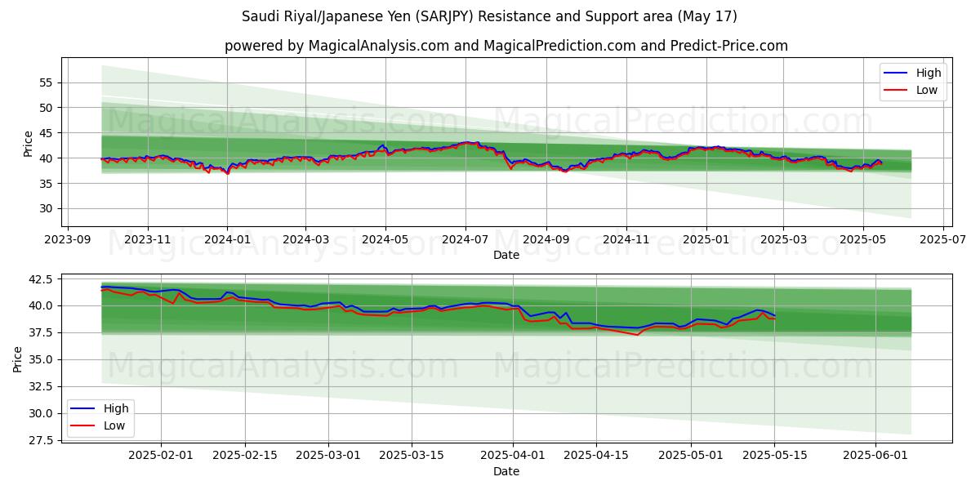
Task: Click the 2025-02-15 tick label
Action: coord(245,455)
